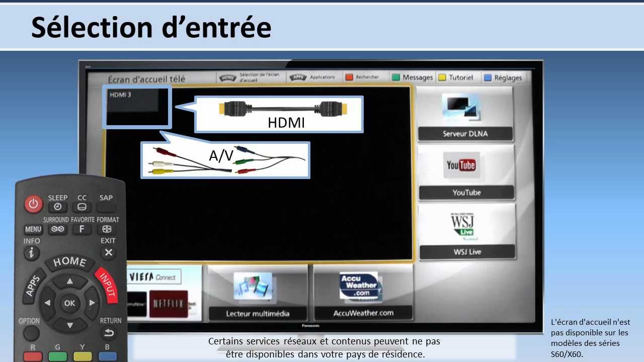Click the SLEEP timer button on remote
The height and width of the screenshot is (362, 644).
[57, 207]
